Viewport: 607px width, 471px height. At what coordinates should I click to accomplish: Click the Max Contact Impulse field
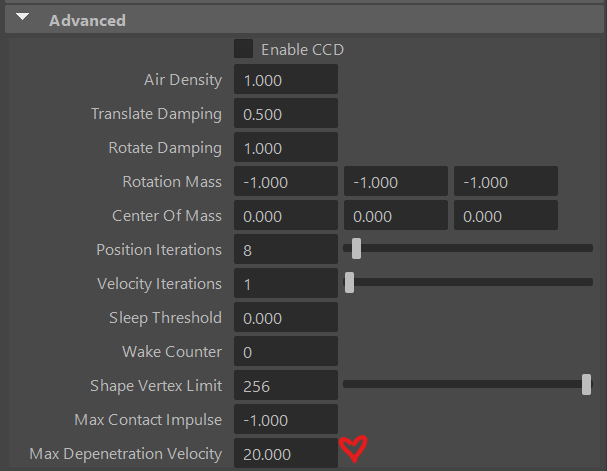[286, 419]
